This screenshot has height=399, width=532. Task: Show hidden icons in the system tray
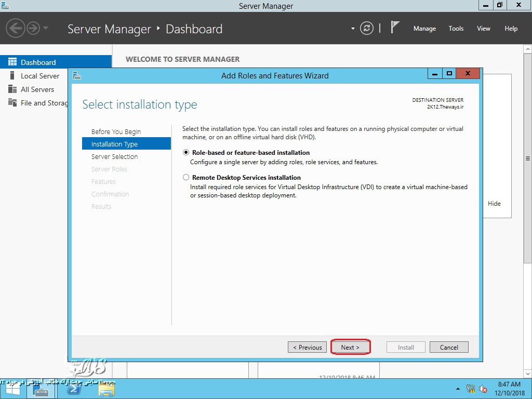(458, 389)
